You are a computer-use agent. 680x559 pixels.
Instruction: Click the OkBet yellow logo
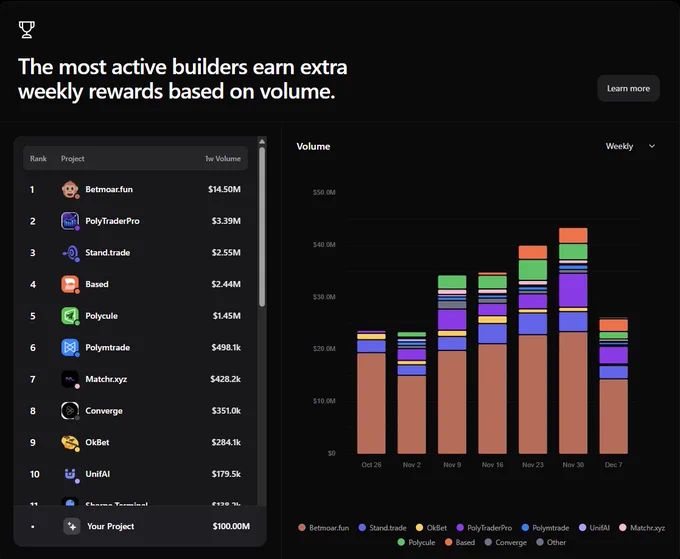click(x=70, y=442)
